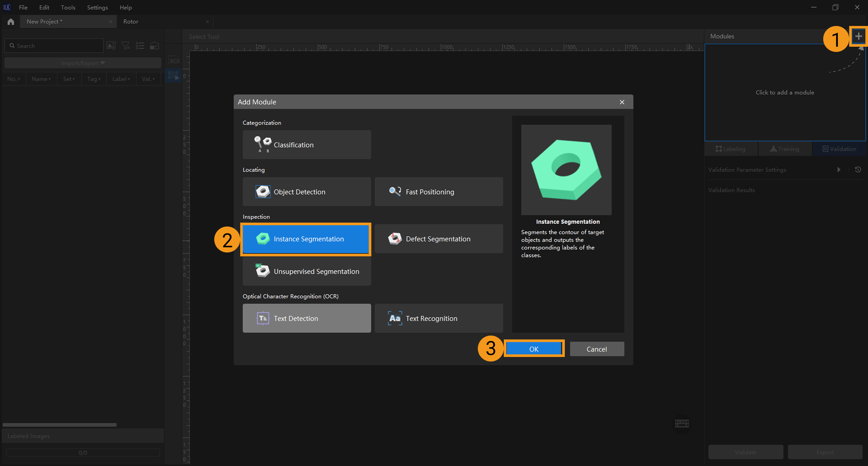The width and height of the screenshot is (868, 466).
Task: Pick the Text Recognition module
Action: tap(439, 318)
